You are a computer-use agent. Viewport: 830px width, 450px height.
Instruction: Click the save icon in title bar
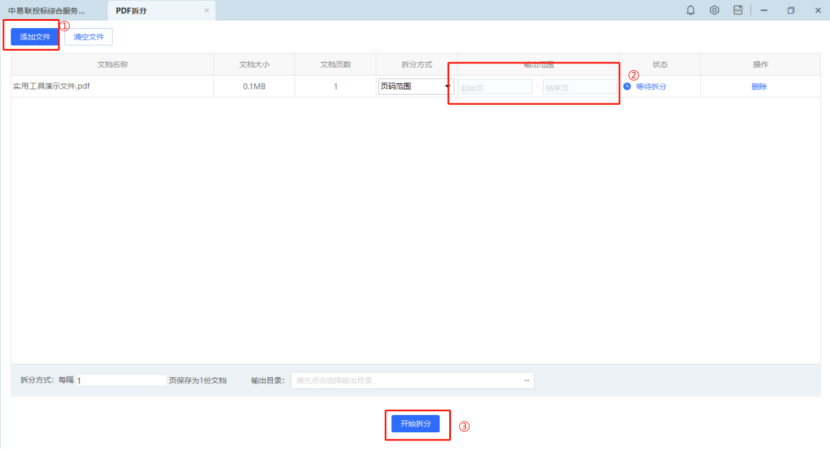click(738, 10)
